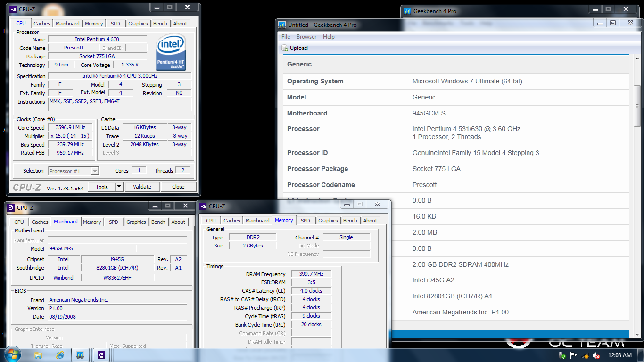Open CPU tab in the CPU-Z Timings window

tap(211, 221)
